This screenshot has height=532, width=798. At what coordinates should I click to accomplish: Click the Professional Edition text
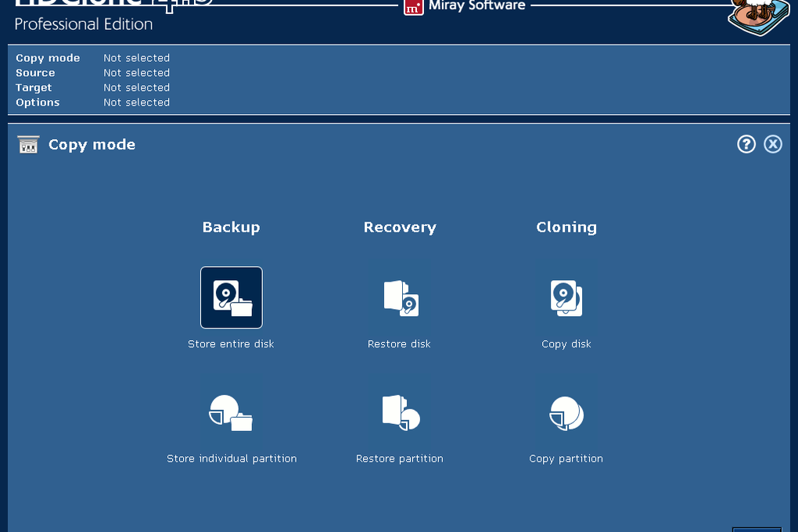coord(84,24)
